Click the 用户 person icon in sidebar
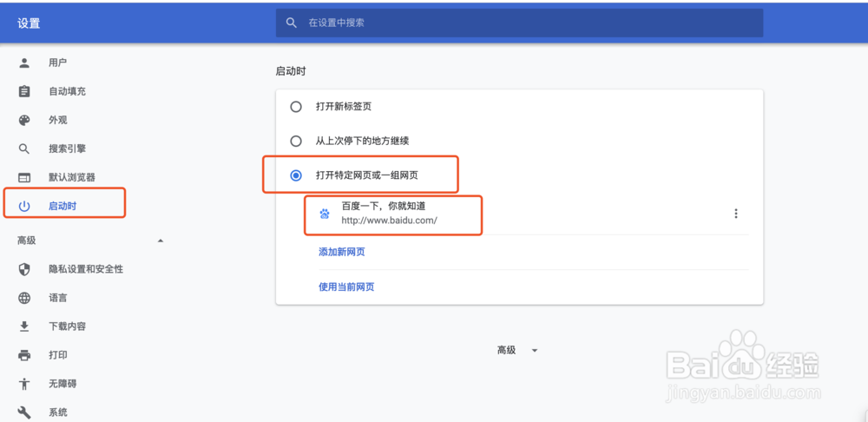Image resolution: width=868 pixels, height=422 pixels. pos(24,63)
